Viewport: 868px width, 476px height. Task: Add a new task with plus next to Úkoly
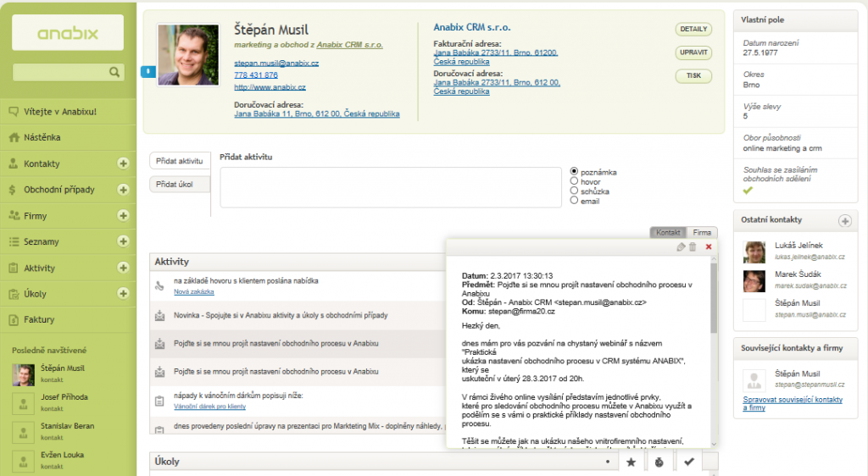[x=123, y=294]
